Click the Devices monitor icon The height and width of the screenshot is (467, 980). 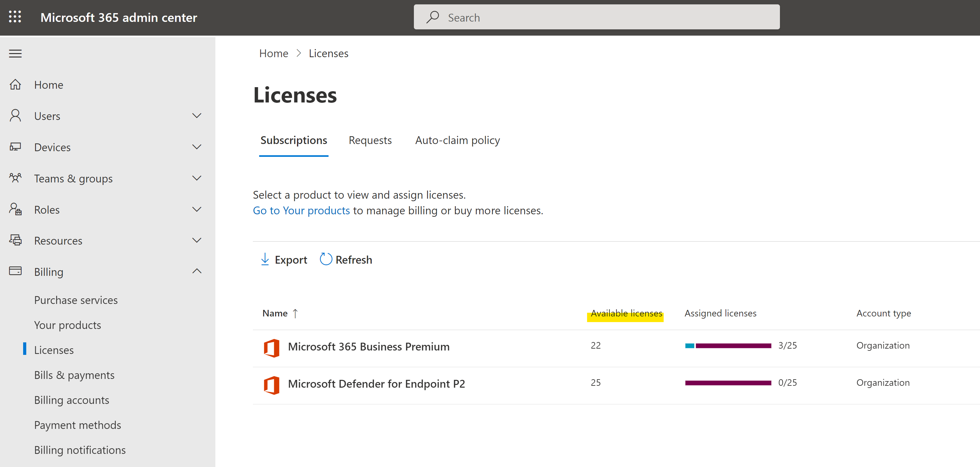click(15, 147)
